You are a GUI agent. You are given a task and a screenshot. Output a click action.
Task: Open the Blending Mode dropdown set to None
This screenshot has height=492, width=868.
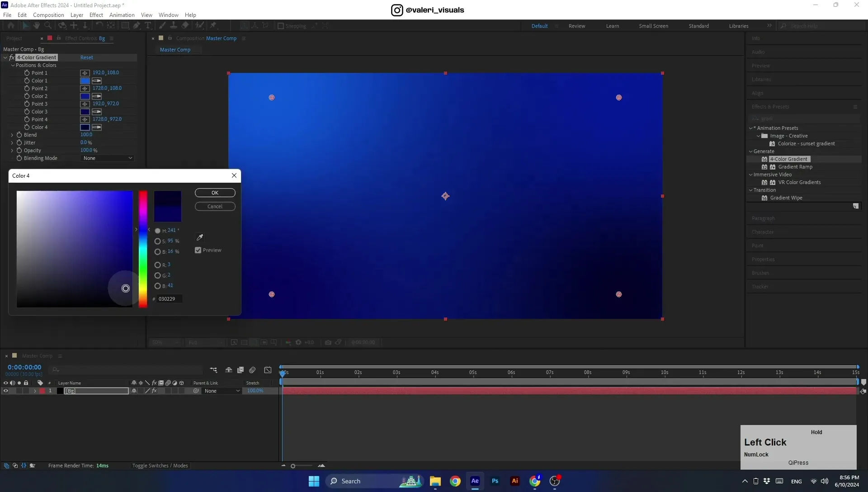point(108,158)
